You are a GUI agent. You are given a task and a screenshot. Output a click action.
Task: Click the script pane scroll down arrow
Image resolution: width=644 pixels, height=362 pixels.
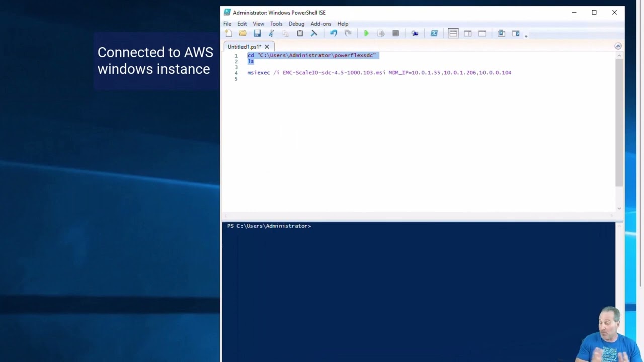tap(619, 208)
